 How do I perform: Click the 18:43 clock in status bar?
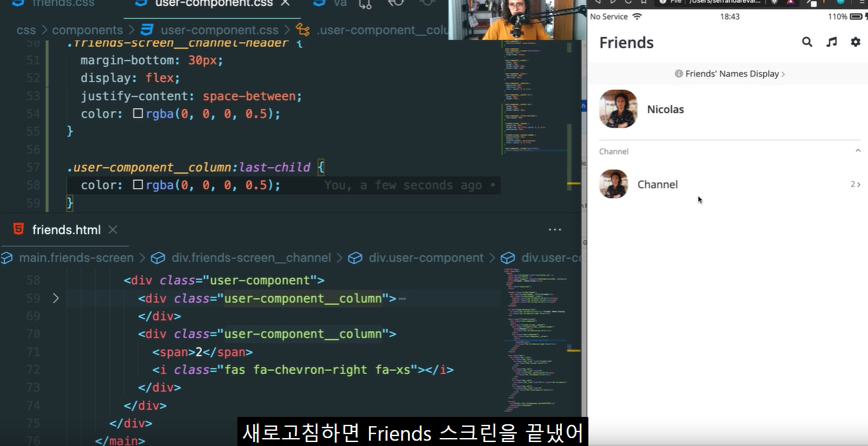730,17
